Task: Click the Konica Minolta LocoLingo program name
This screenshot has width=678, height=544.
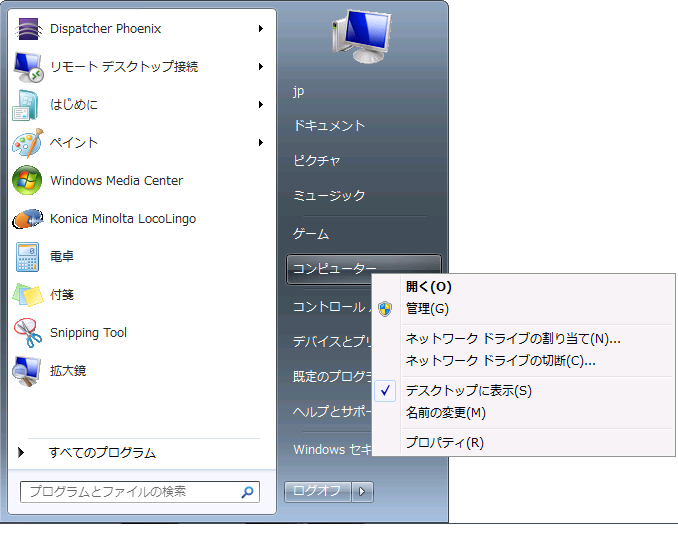Action: [x=123, y=219]
